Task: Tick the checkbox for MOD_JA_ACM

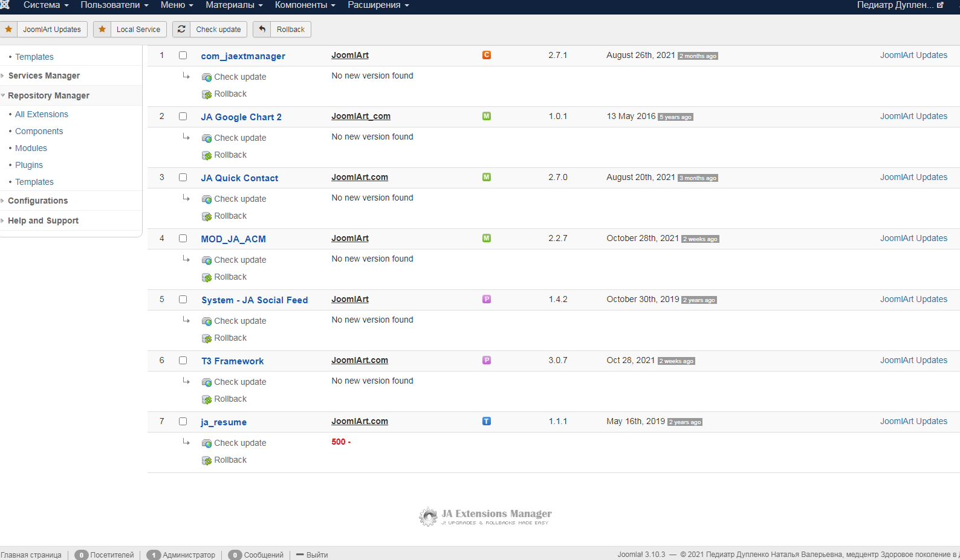Action: pos(183,238)
